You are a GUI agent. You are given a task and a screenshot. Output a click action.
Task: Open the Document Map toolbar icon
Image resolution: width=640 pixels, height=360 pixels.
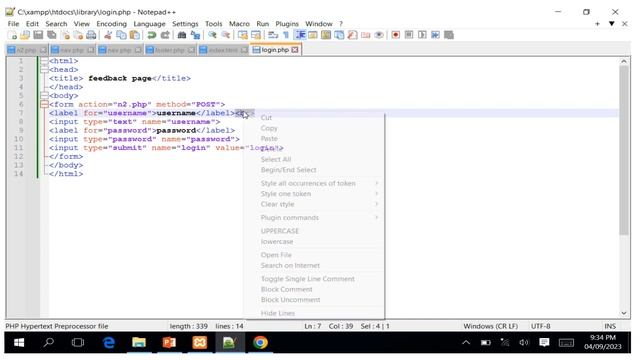click(x=326, y=35)
